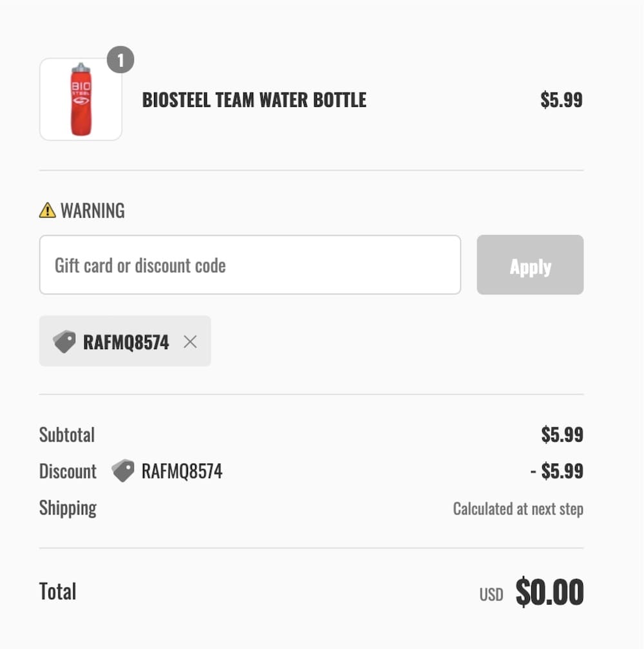Click the Discount row label

(x=68, y=471)
